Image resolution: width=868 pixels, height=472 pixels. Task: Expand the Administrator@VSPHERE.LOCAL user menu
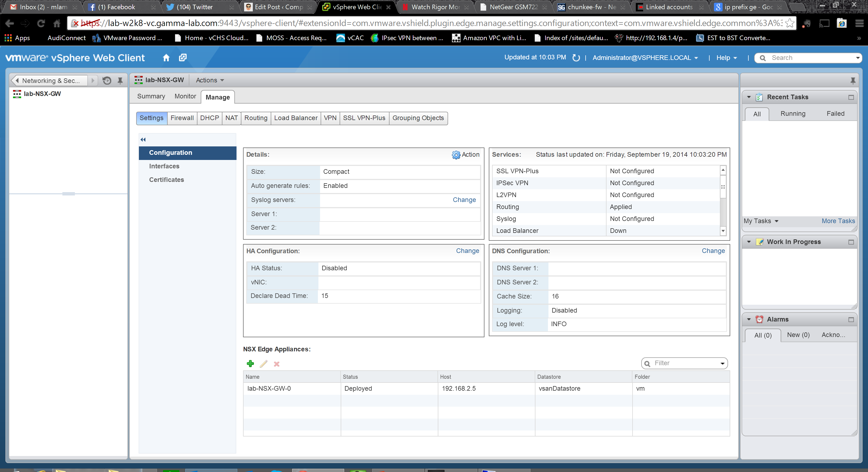point(645,57)
